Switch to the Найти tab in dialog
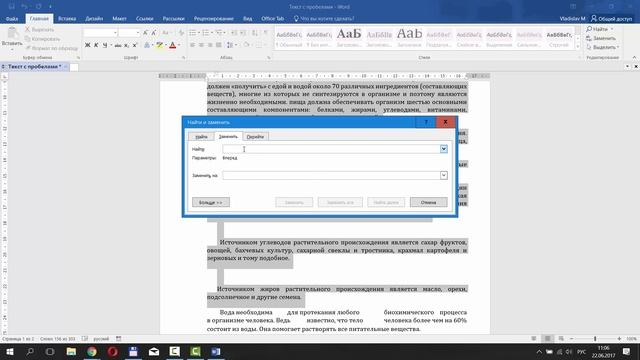Screen dimensions: 640x360 point(201,137)
